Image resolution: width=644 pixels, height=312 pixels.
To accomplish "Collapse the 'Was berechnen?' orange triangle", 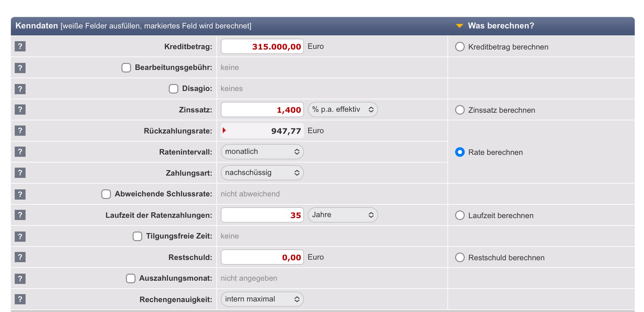I will (459, 26).
